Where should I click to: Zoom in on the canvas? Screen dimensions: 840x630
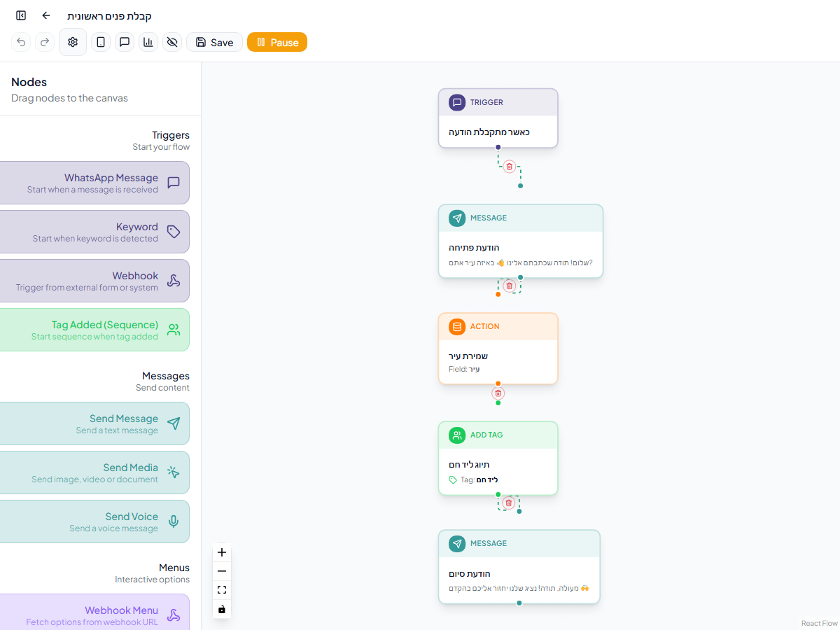(222, 552)
